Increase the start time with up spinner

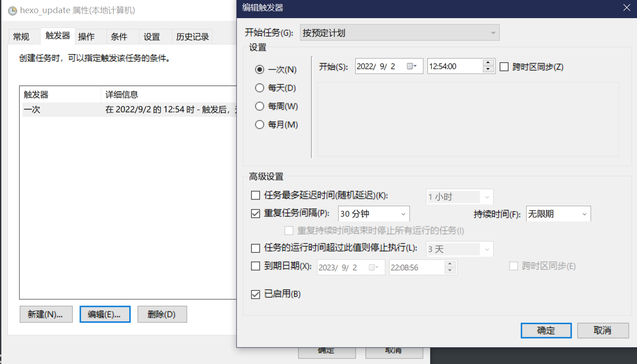pyautogui.click(x=488, y=63)
